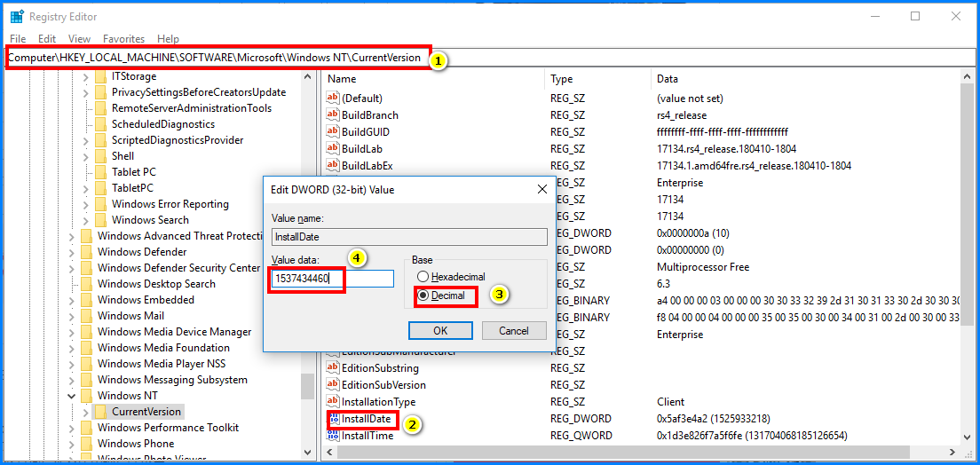Image resolution: width=980 pixels, height=465 pixels.
Task: Expand the CurrentVersion tree node
Action: 85,412
